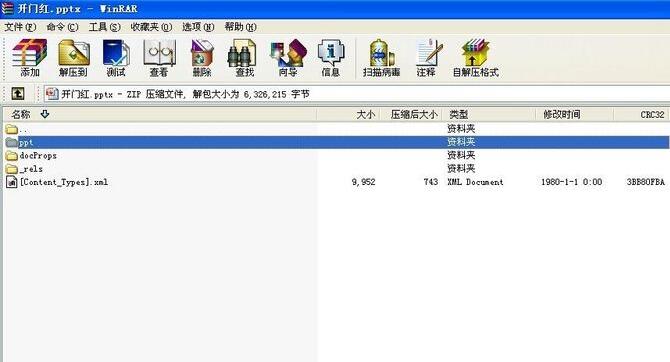Click the 资料夹 type cell of _rels row
Viewport: 670px width, 362px height.
click(461, 168)
